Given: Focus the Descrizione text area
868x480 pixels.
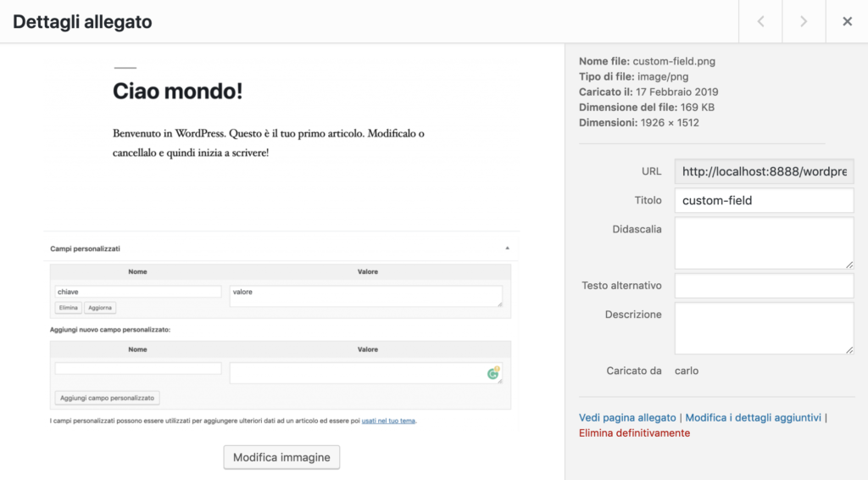Looking at the screenshot, I should [764, 328].
